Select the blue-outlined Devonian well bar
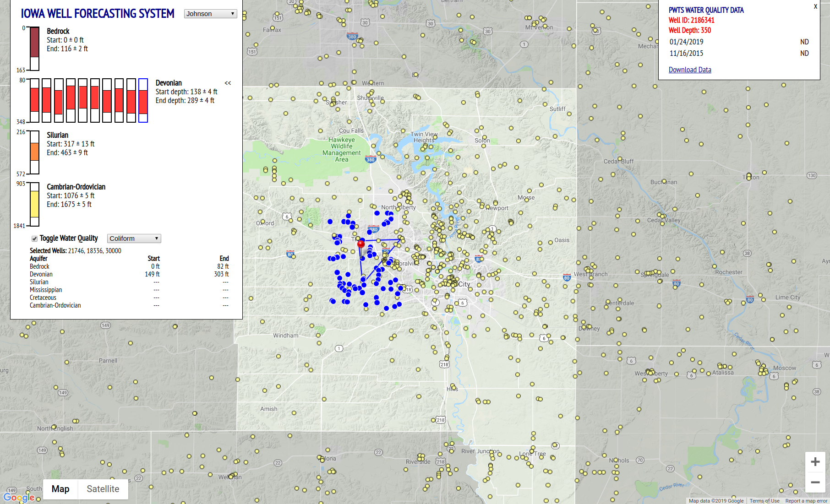 pos(143,100)
